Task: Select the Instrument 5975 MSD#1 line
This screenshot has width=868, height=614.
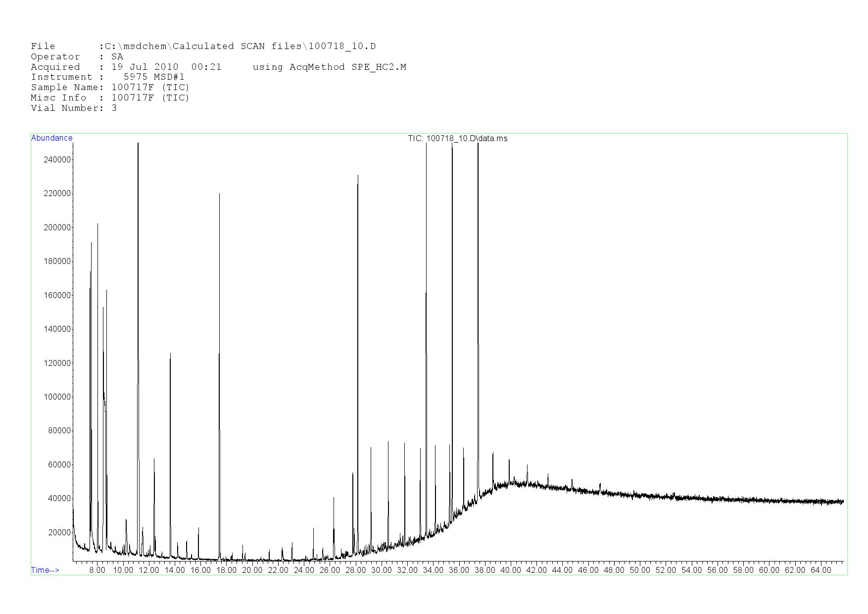Action: pos(107,77)
